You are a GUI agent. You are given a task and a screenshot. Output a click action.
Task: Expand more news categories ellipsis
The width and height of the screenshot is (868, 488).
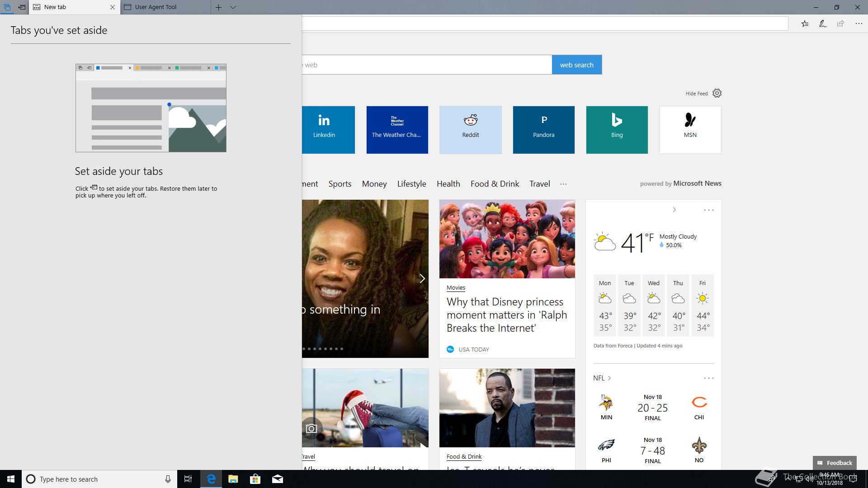point(563,184)
